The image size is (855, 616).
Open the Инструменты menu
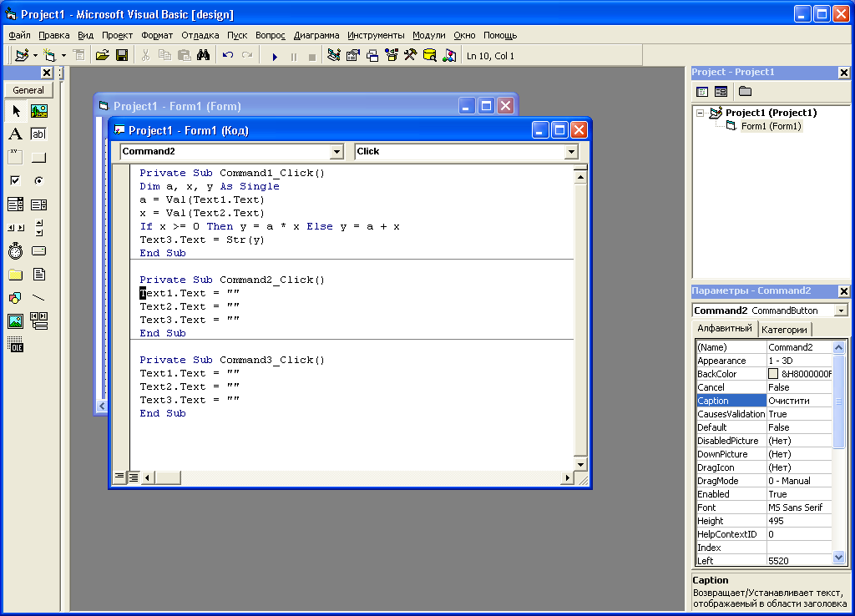tap(376, 35)
